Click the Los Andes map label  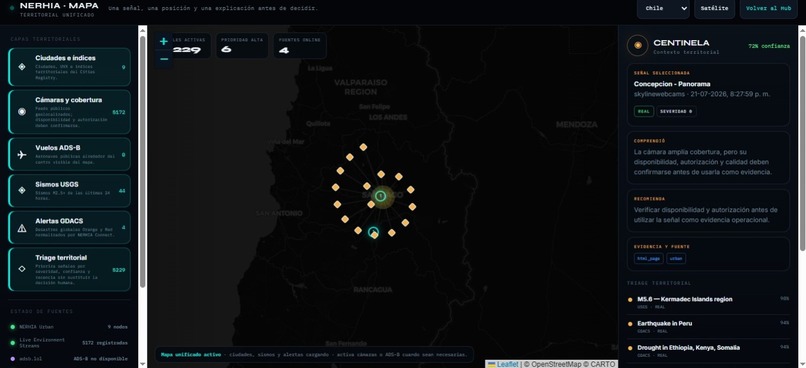388,117
